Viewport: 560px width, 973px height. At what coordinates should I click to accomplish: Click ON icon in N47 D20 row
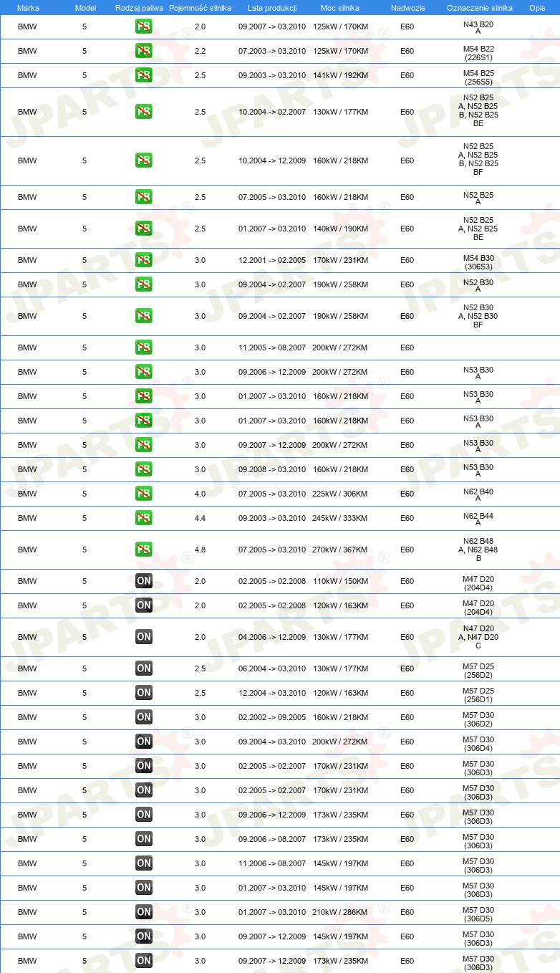[144, 637]
